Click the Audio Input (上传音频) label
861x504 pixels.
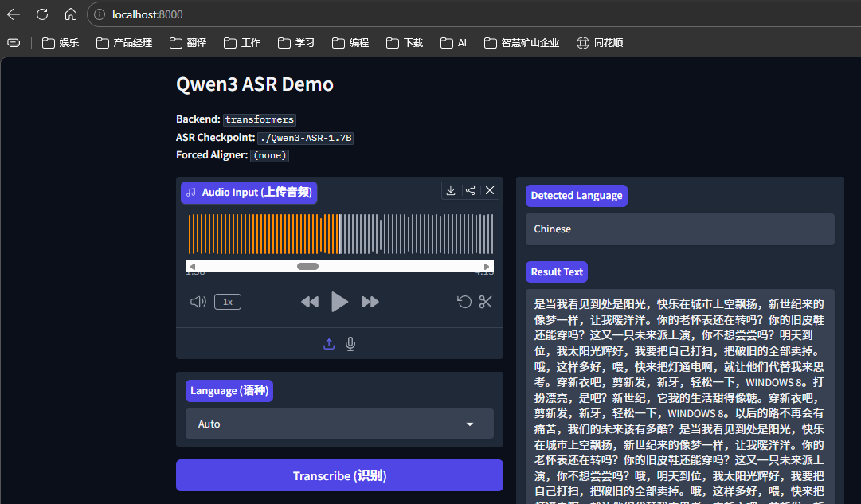coord(249,193)
